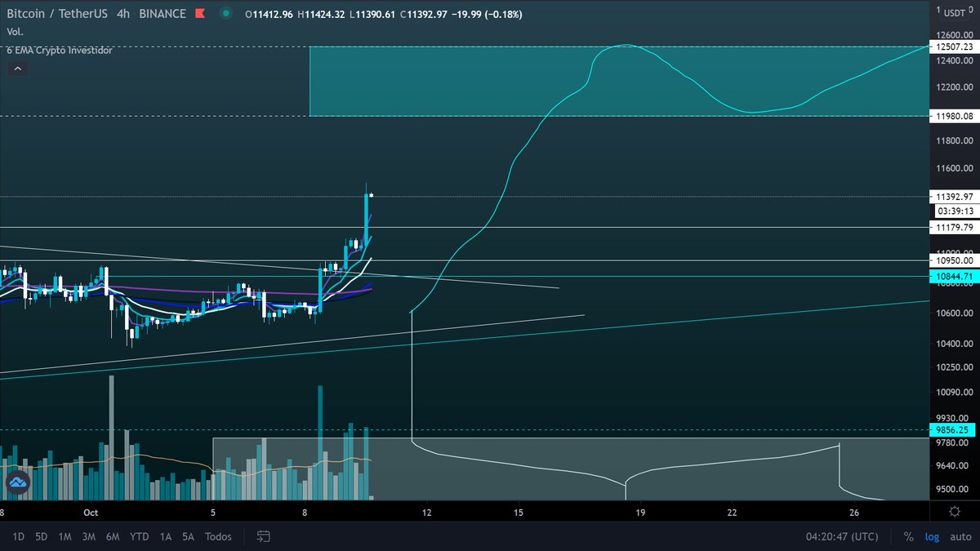Select the teal target zone rectangle
Screen dimensions: 980x551
coord(619,82)
